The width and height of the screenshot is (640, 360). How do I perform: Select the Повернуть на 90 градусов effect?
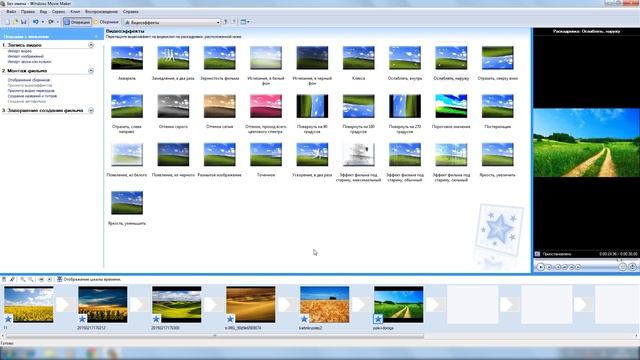[x=312, y=106]
